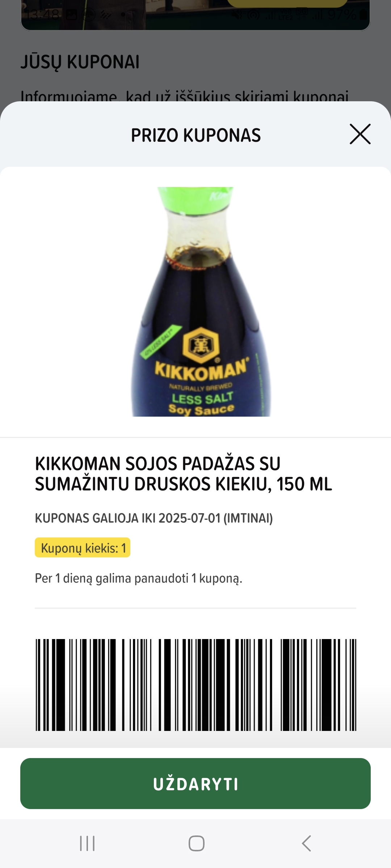Tap the yellow Kuponų kiekis: 1 badge

83,548
